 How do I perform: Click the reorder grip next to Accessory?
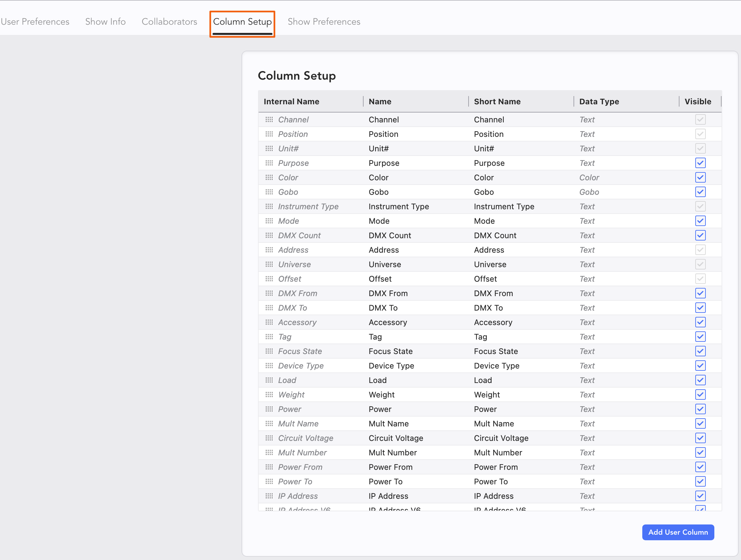269,322
